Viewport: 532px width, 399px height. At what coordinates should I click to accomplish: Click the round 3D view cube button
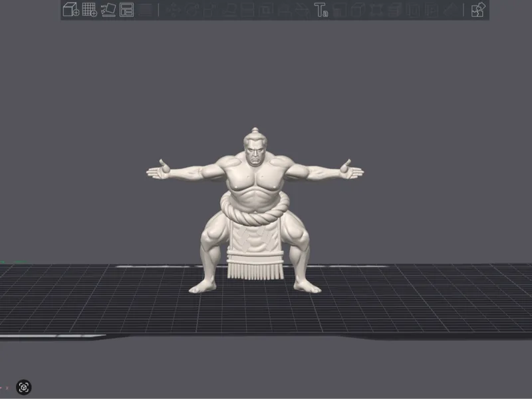(x=24, y=387)
